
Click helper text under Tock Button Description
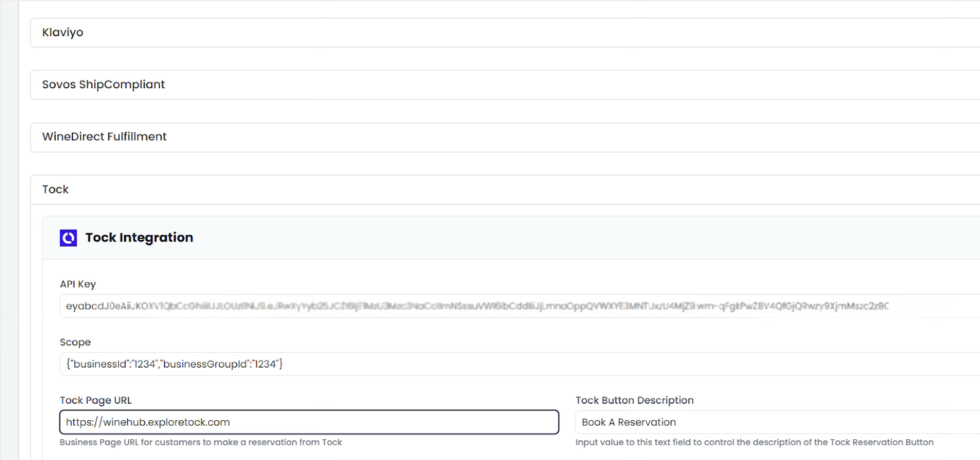[755, 442]
